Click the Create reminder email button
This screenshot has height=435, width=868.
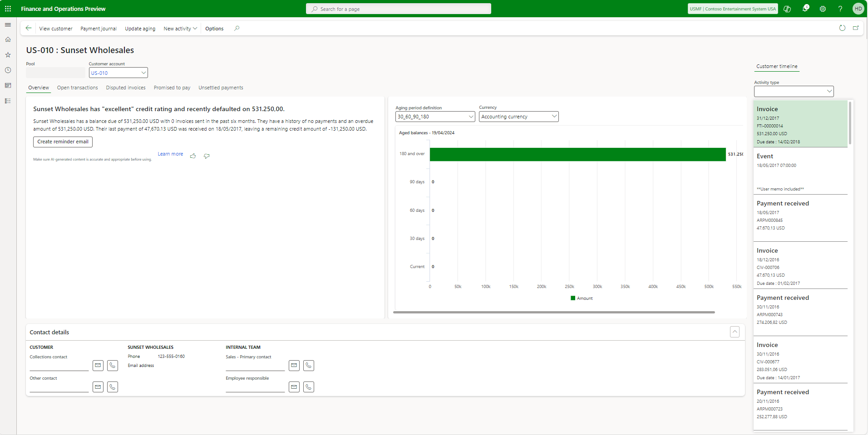(x=63, y=142)
